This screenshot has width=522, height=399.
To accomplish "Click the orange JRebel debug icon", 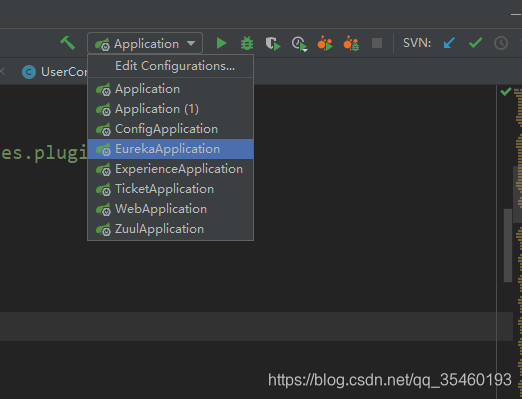I will (x=351, y=43).
